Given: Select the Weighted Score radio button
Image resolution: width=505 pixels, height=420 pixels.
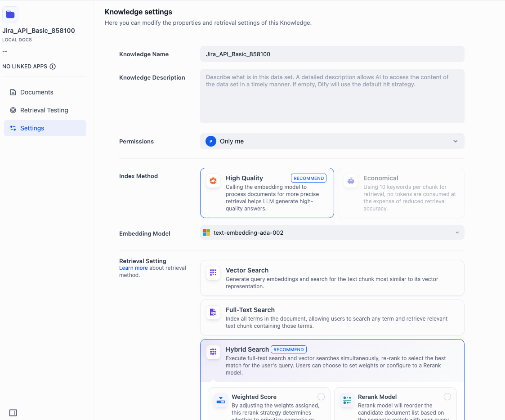Looking at the screenshot, I should [x=321, y=397].
